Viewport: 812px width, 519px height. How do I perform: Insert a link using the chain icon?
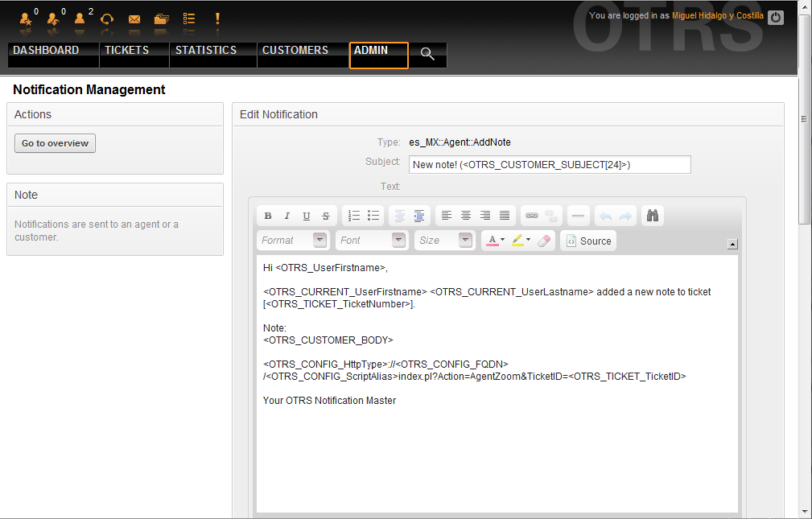(531, 216)
